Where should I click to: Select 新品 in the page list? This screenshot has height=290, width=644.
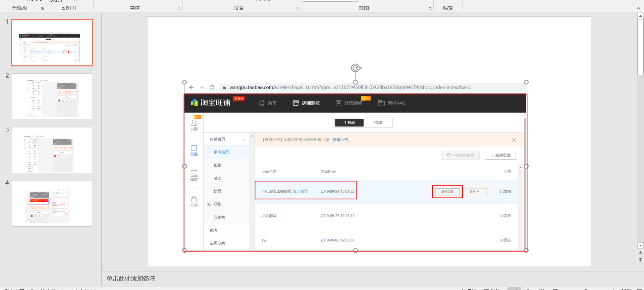pos(217,191)
